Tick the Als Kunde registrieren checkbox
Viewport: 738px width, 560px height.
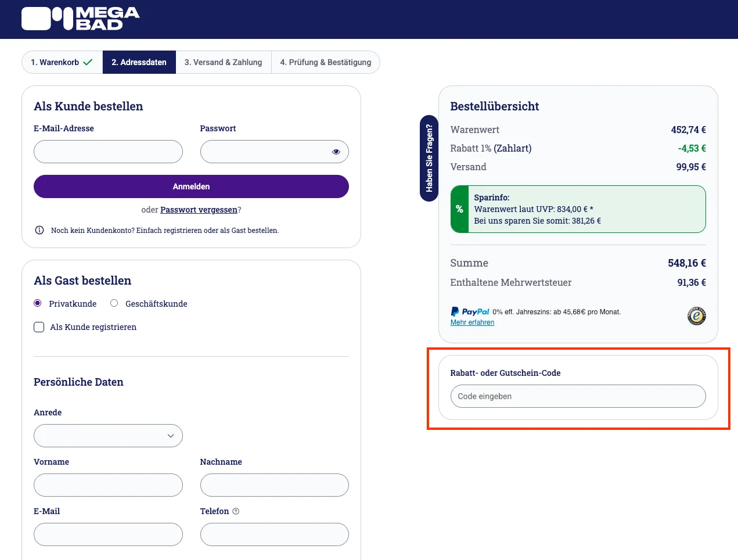tap(39, 327)
